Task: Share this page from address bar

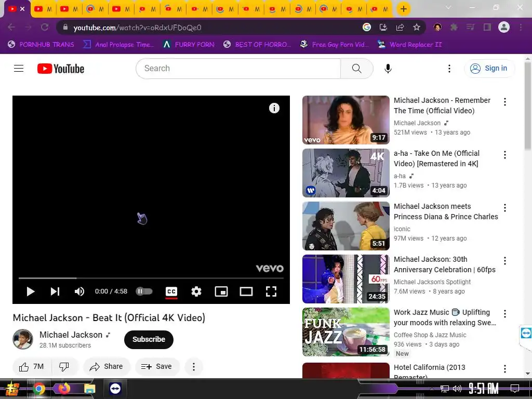Action: coord(400,27)
